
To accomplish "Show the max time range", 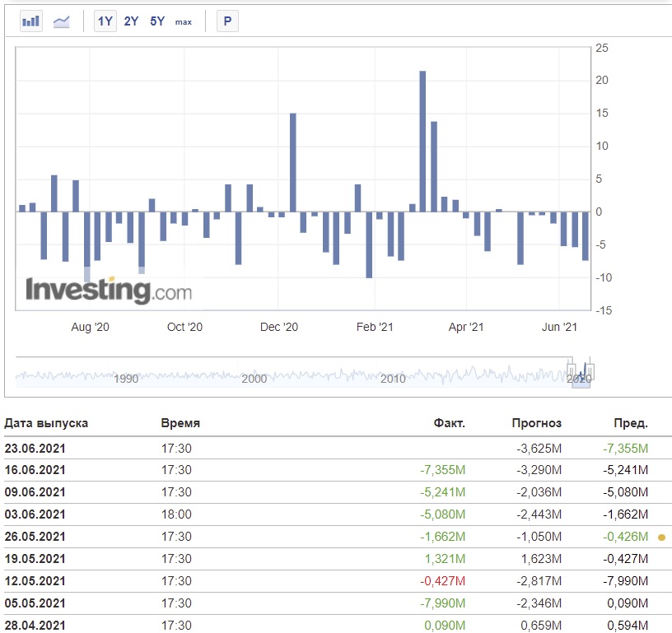I will (184, 22).
